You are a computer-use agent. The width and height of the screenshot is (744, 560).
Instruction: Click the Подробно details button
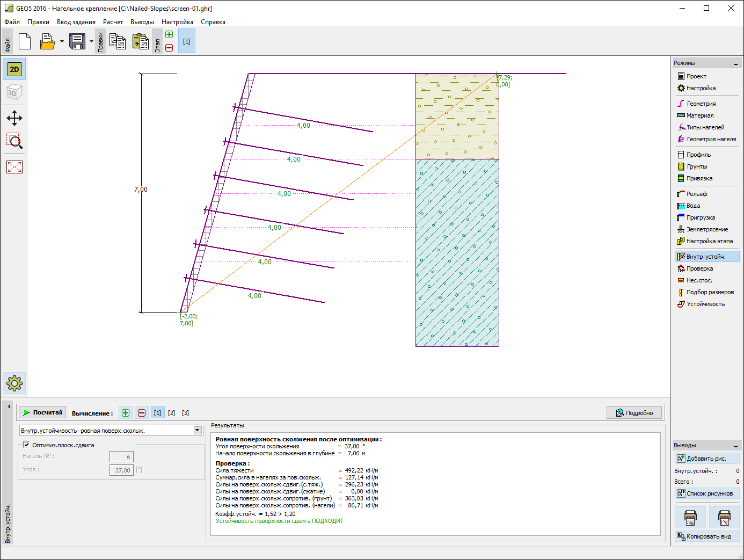(x=634, y=413)
